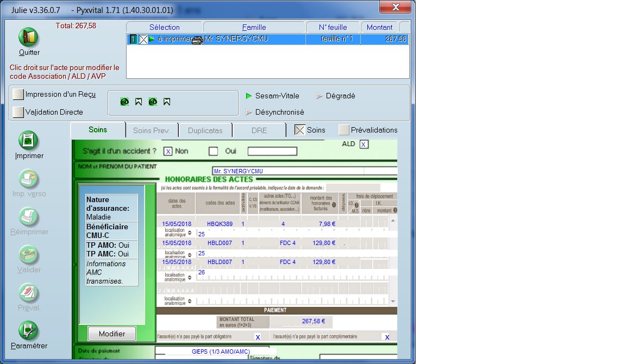Click the Imprimer printer icon
Viewport: 626px width, 364px height.
point(29,141)
